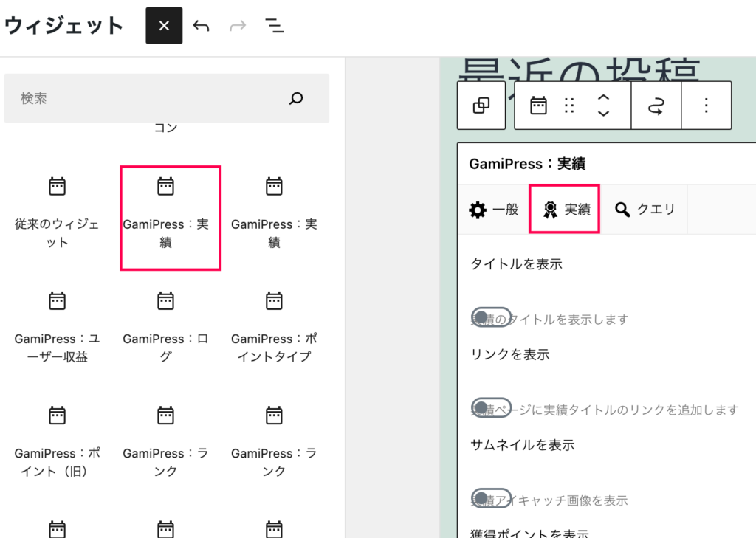Select the GamiPress：ポイント（旧） block
This screenshot has width=756, height=538.
[x=57, y=442]
